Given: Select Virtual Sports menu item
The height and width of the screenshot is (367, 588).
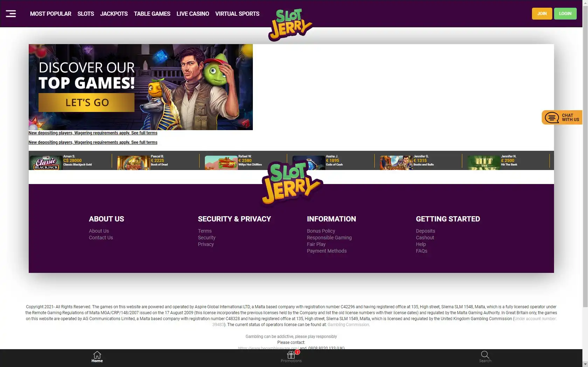Looking at the screenshot, I should tap(237, 14).
